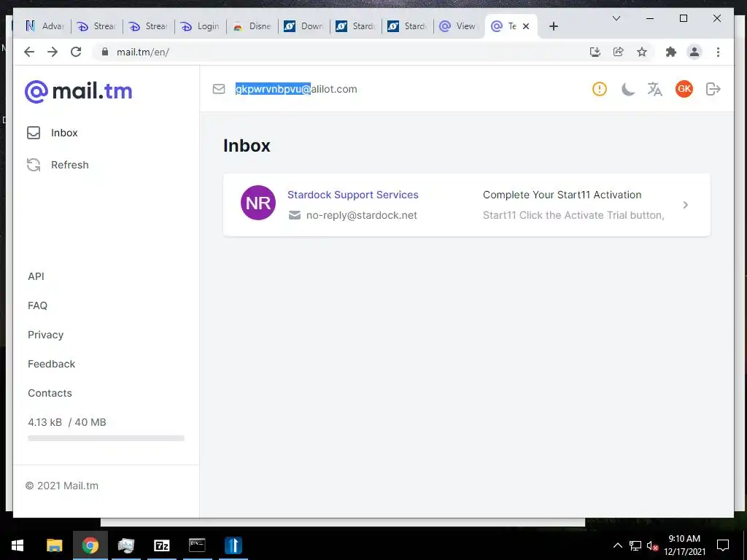Switch to the Adva tab
This screenshot has height=560, width=747.
pyautogui.click(x=45, y=26)
